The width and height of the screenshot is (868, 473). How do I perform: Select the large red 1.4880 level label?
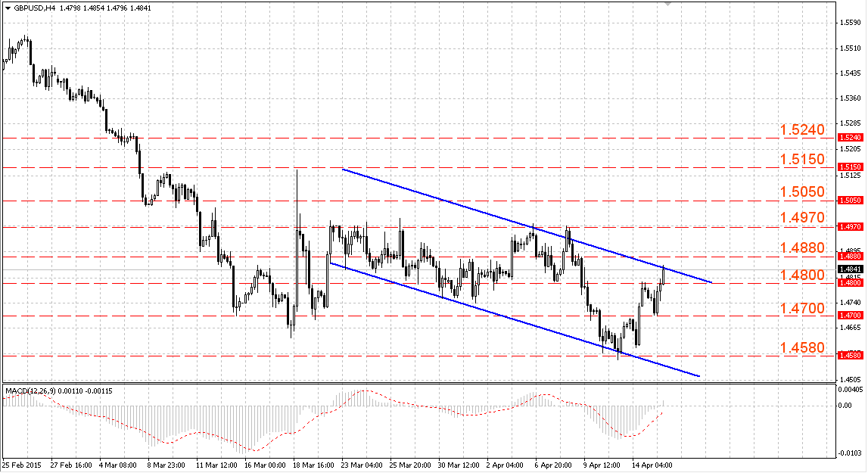(x=802, y=247)
